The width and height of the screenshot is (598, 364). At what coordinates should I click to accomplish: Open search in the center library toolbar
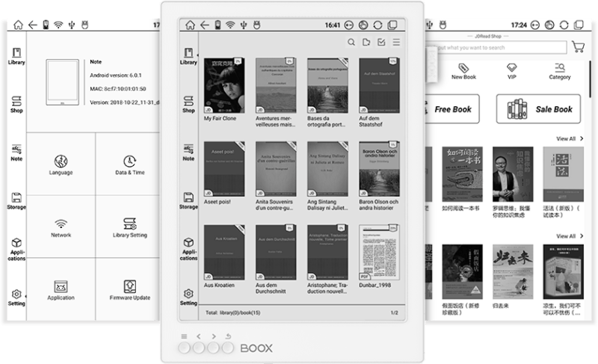coord(351,43)
